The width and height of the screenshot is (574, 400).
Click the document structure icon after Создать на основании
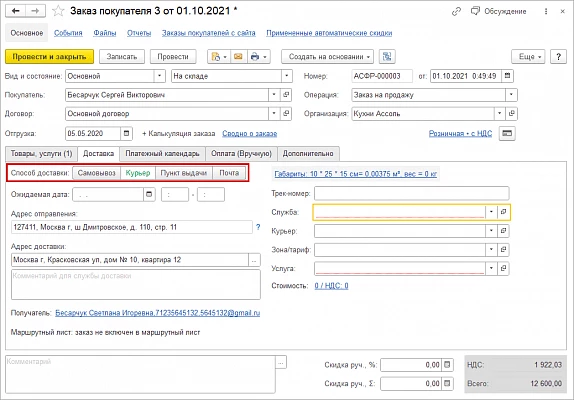[x=387, y=57]
